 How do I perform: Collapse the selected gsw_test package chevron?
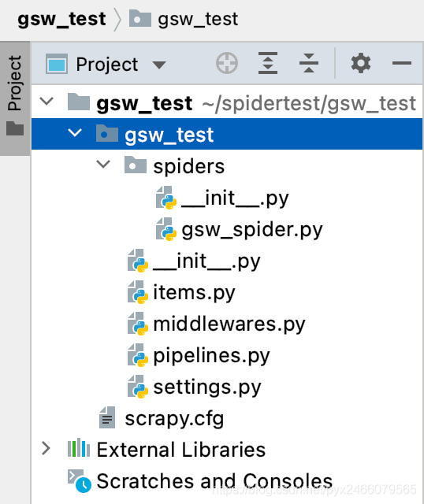pyautogui.click(x=75, y=132)
